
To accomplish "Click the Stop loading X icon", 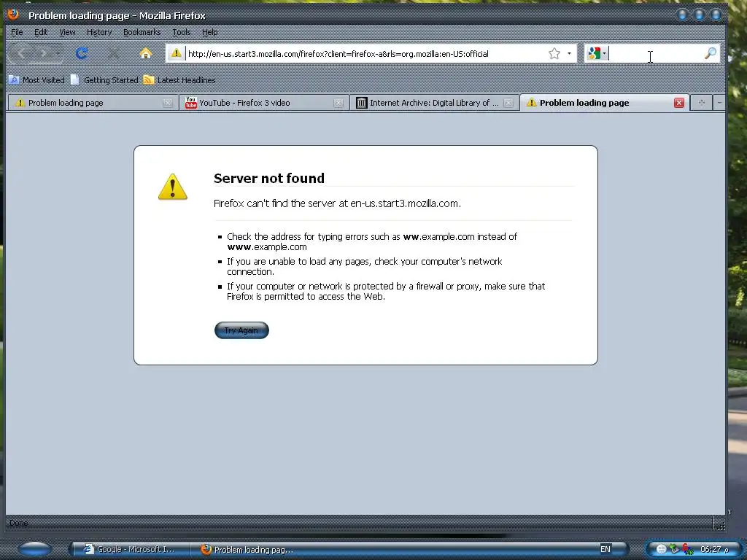I will click(113, 52).
